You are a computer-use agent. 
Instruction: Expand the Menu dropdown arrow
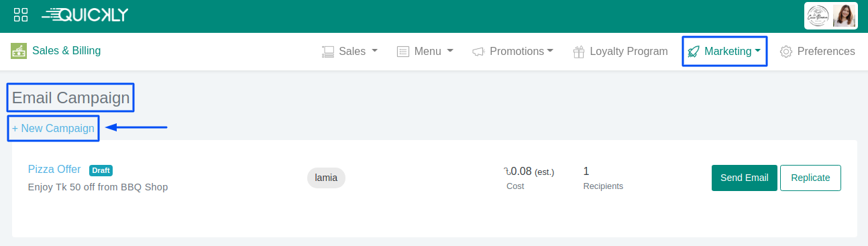point(450,51)
